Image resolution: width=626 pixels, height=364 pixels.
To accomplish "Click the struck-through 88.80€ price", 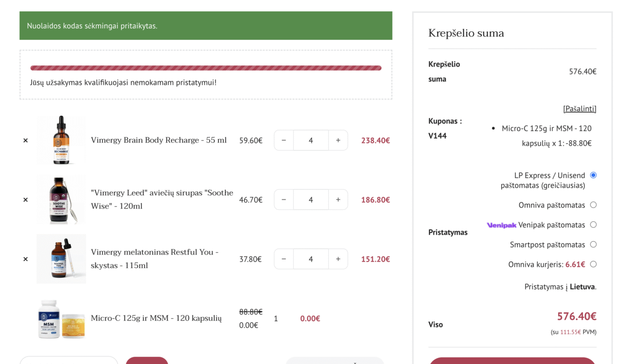I will pyautogui.click(x=251, y=312).
